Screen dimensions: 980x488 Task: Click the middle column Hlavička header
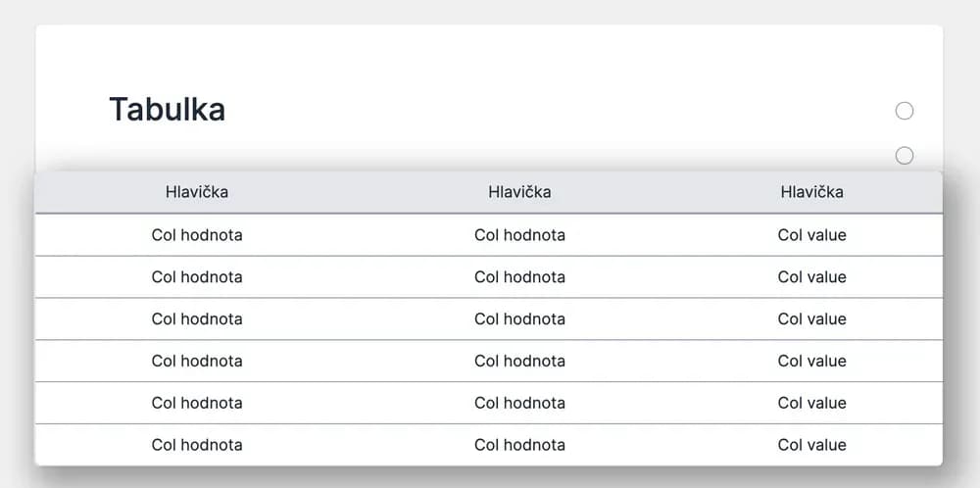(519, 192)
